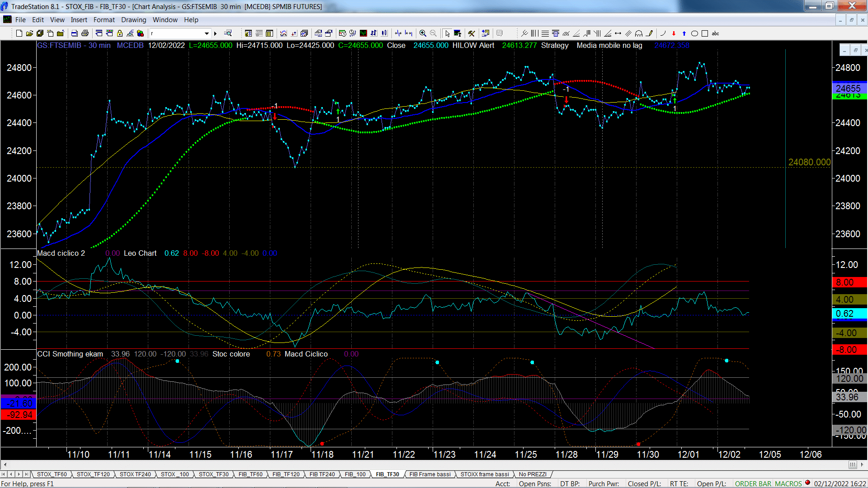The width and height of the screenshot is (868, 488).
Task: Switch to the STOXX frame bassi tab
Action: coord(485,474)
